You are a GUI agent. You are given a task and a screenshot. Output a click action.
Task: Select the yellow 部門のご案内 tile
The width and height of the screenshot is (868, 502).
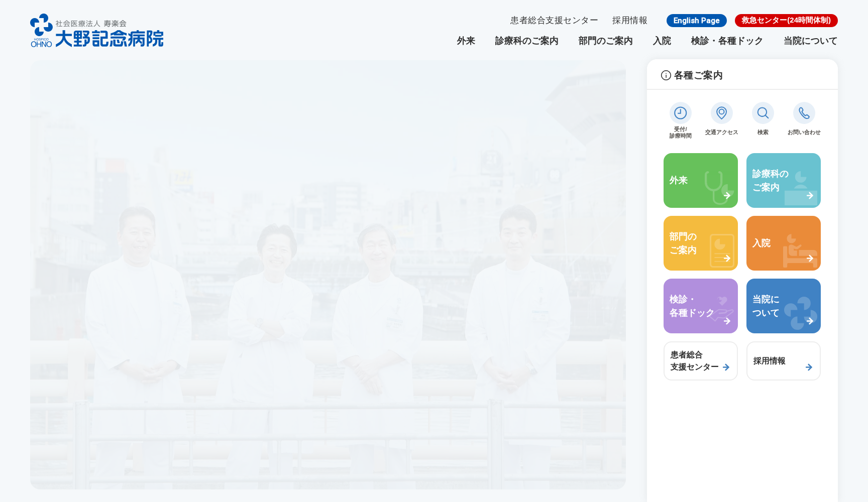click(x=700, y=243)
